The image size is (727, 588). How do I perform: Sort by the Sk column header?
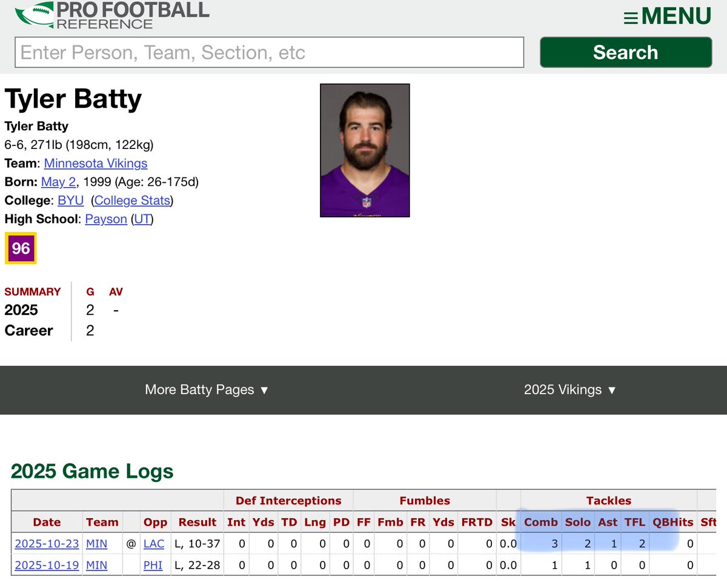click(x=508, y=522)
